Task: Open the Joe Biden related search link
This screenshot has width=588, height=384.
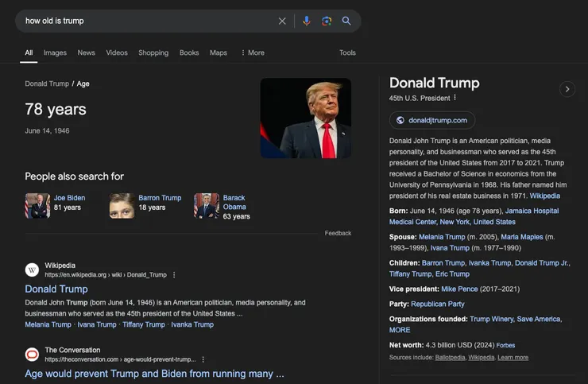Action: [69, 198]
